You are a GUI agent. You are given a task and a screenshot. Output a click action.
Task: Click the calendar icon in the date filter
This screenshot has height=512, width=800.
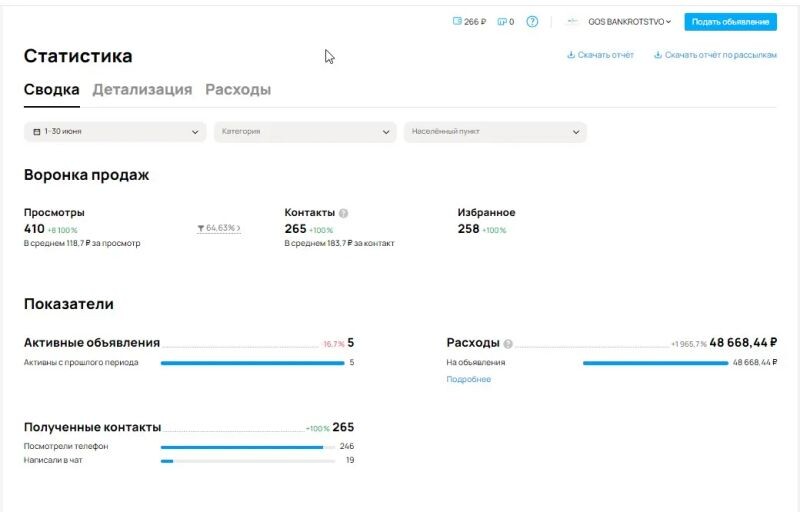click(x=37, y=132)
